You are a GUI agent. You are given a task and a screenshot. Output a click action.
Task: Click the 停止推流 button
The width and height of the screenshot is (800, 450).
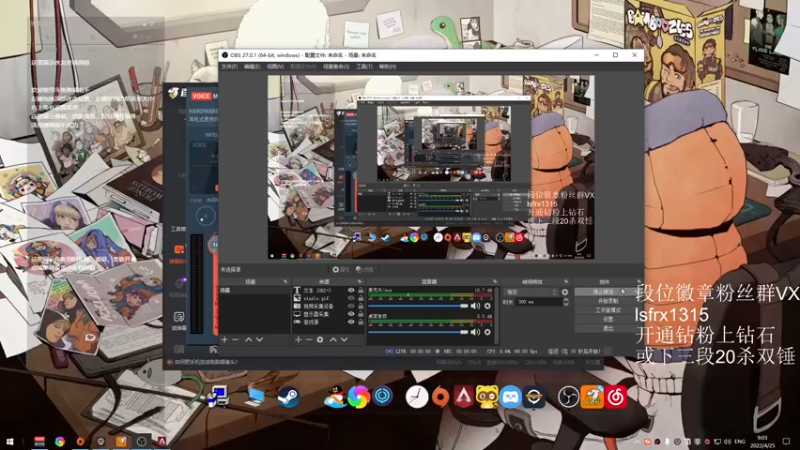point(607,292)
